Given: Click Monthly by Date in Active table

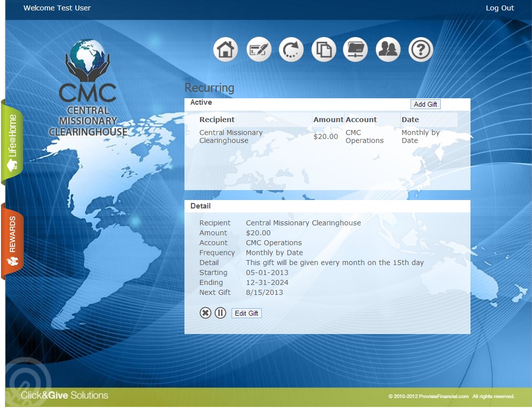Looking at the screenshot, I should click(x=420, y=136).
